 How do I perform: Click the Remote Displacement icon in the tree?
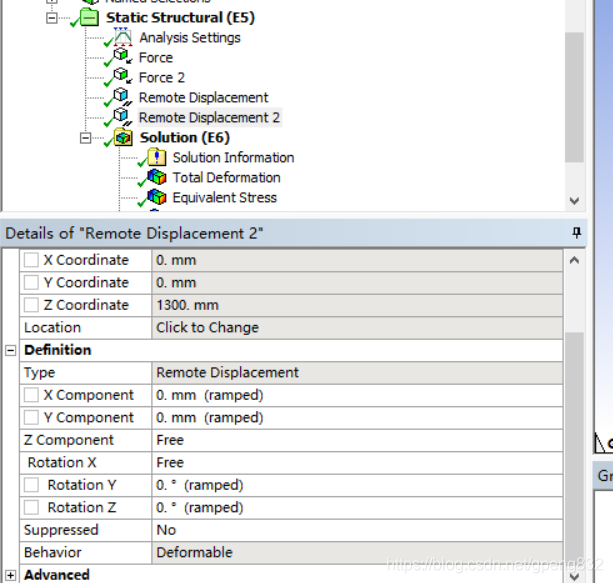point(123,97)
